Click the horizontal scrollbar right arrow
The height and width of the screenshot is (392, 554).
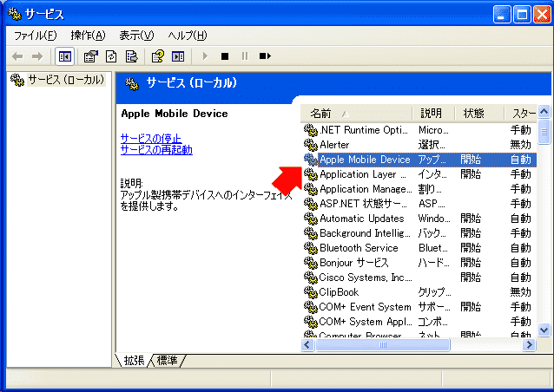pos(530,344)
